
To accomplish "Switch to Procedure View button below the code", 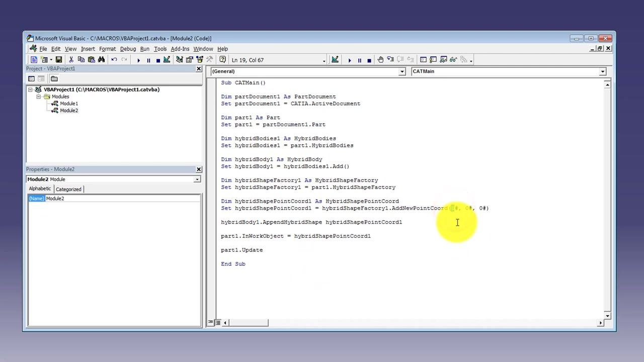I will tap(211, 323).
